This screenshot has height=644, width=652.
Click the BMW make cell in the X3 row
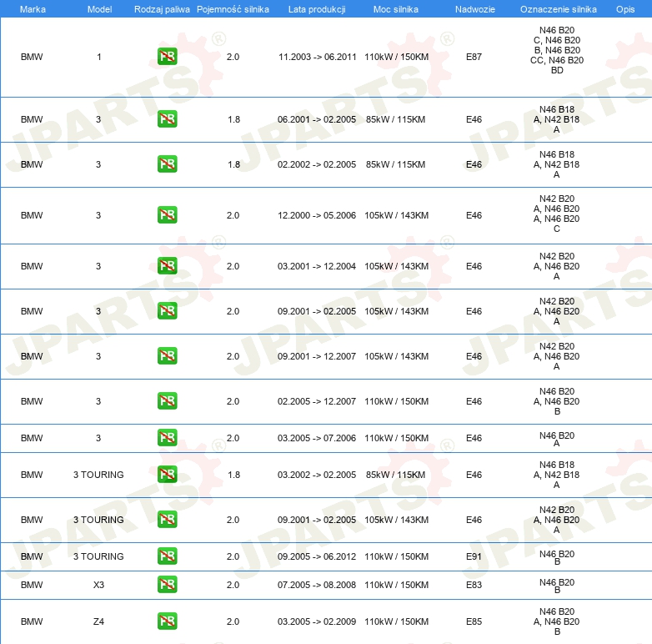pyautogui.click(x=32, y=585)
